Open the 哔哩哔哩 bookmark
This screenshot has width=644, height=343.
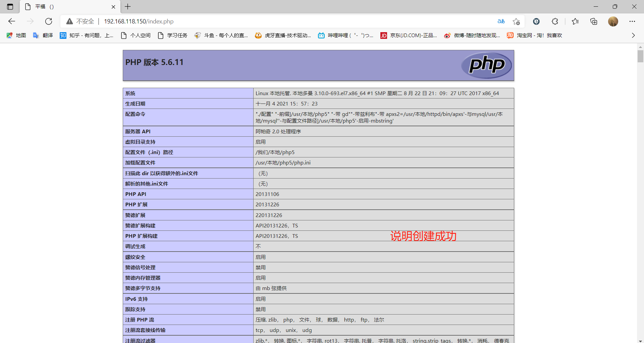tap(346, 36)
